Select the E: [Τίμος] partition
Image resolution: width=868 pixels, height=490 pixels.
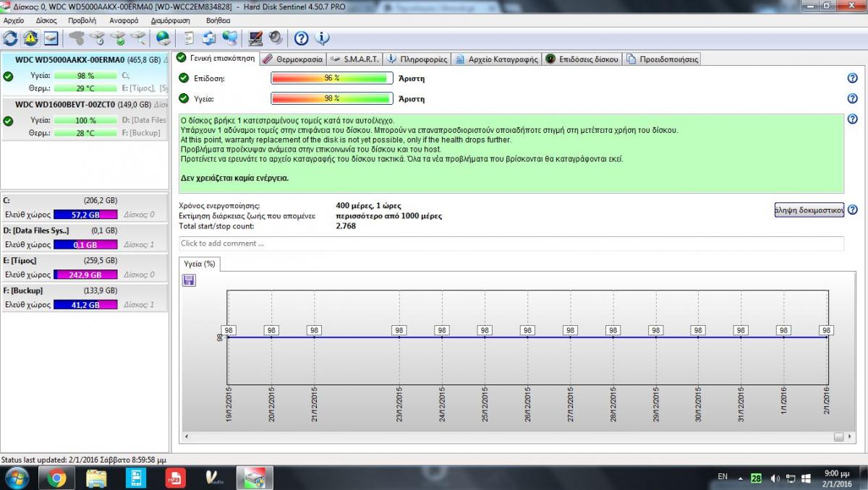click(x=85, y=267)
